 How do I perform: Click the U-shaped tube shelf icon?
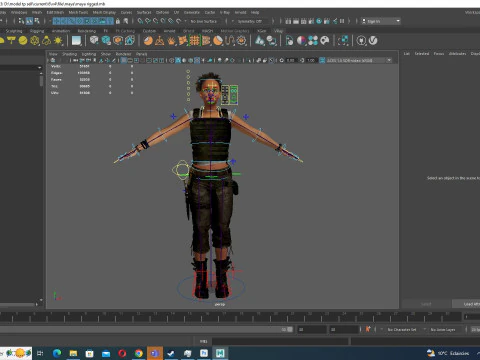pos(230,41)
